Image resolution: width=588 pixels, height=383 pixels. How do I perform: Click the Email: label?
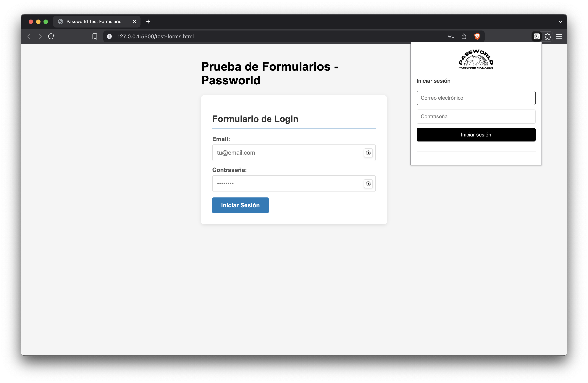[x=221, y=139]
